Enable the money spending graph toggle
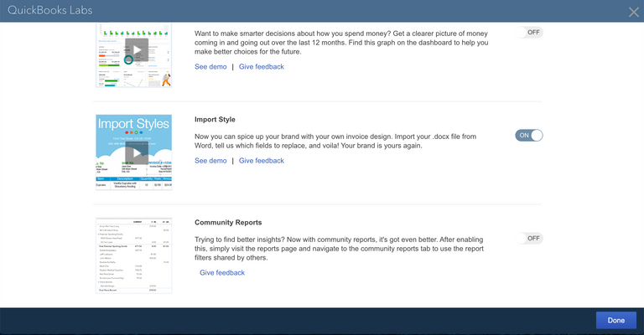This screenshot has height=335, width=644. pyautogui.click(x=529, y=32)
